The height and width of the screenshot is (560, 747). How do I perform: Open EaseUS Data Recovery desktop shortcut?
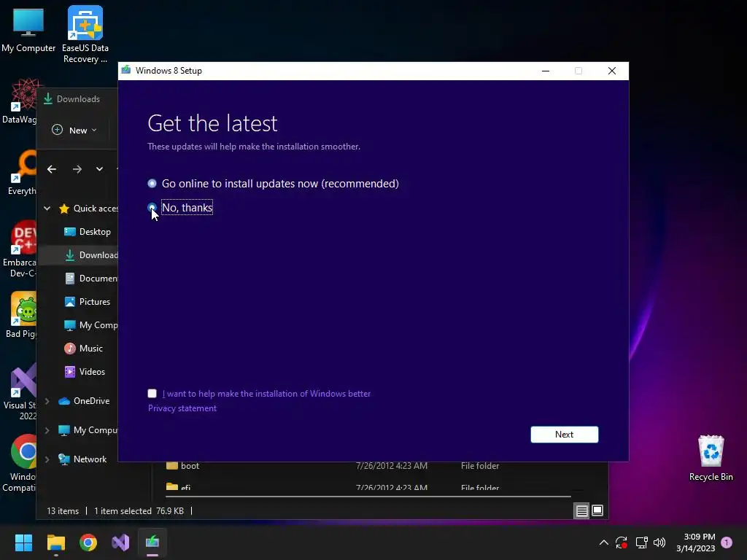pos(85,34)
